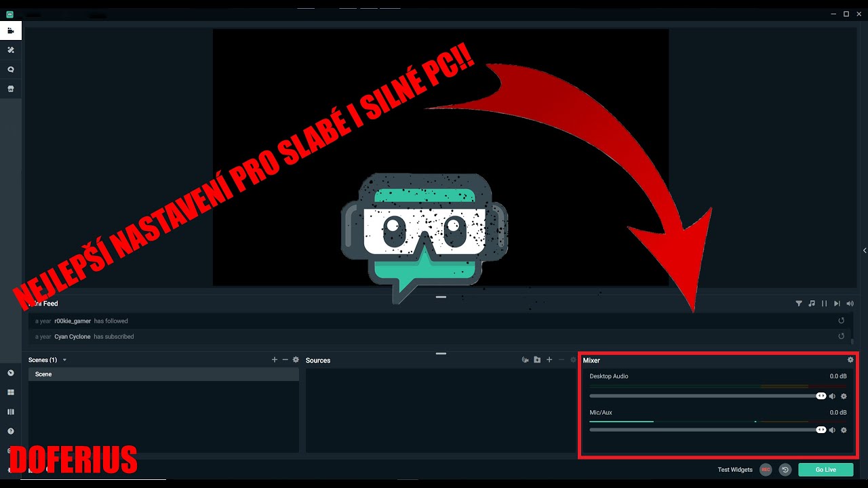868x488 pixels.
Task: Open the Themes library from the sidebar
Action: point(11,50)
